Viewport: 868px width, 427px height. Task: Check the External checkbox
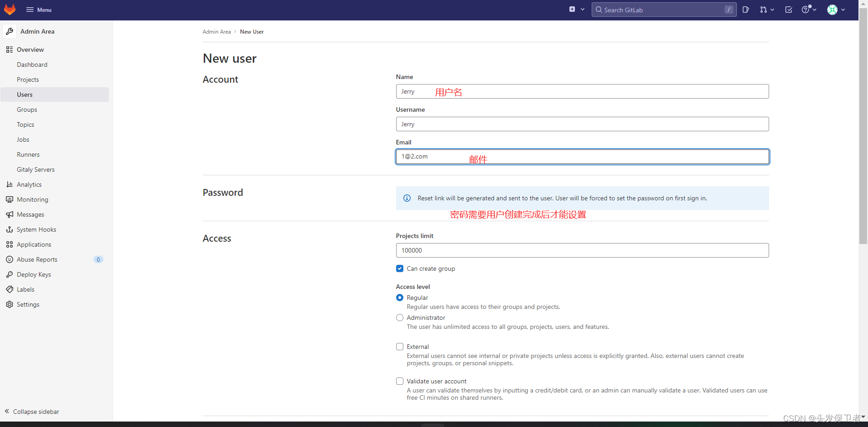pyautogui.click(x=400, y=347)
